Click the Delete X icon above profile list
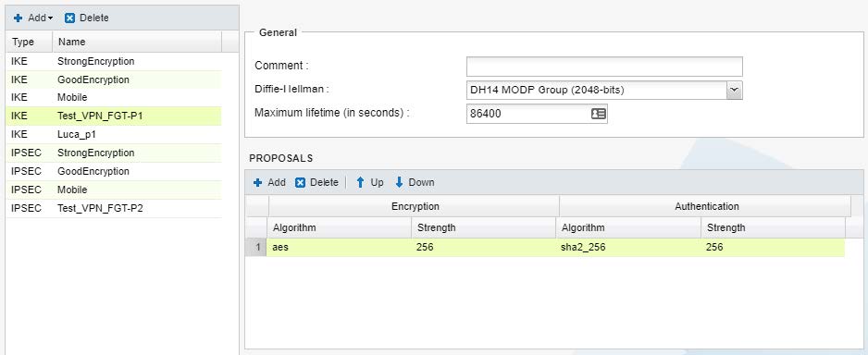Image resolution: width=868 pixels, height=355 pixels. (x=69, y=18)
